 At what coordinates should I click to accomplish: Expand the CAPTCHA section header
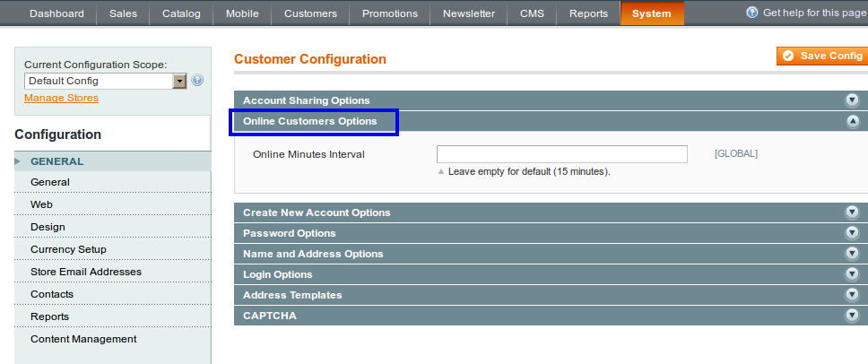(269, 316)
